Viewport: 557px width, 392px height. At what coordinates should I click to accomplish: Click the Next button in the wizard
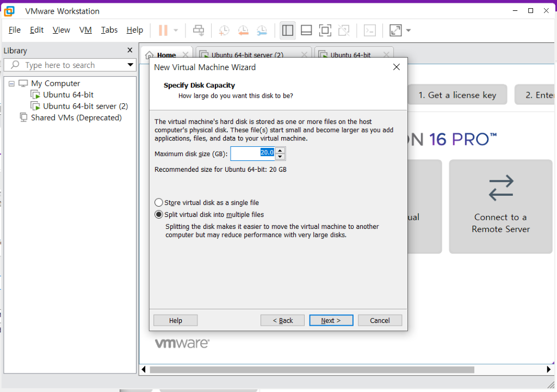(331, 320)
